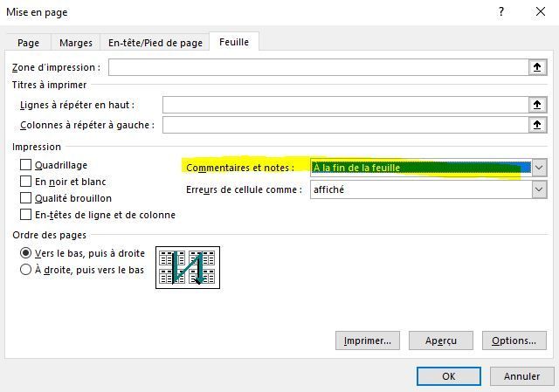
Task: Open the Marges tab
Action: point(76,43)
